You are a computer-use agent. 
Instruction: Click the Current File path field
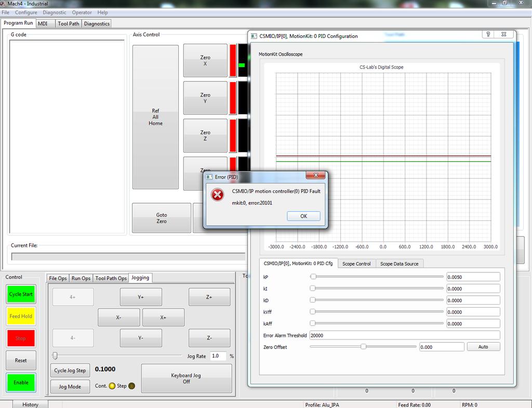pos(128,256)
